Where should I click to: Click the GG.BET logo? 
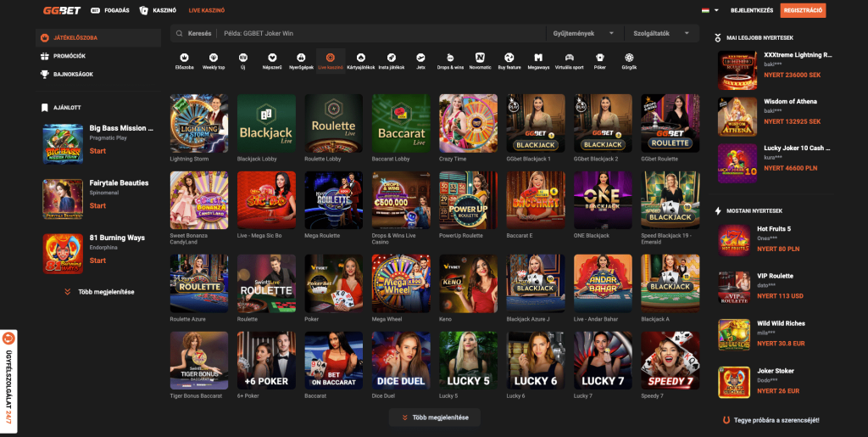pos(62,10)
